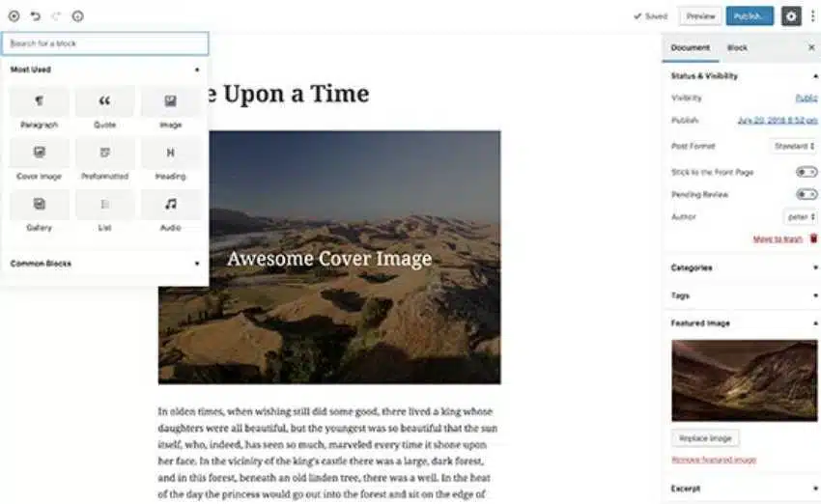
Task: Switch to the Document tab
Action: pyautogui.click(x=690, y=48)
